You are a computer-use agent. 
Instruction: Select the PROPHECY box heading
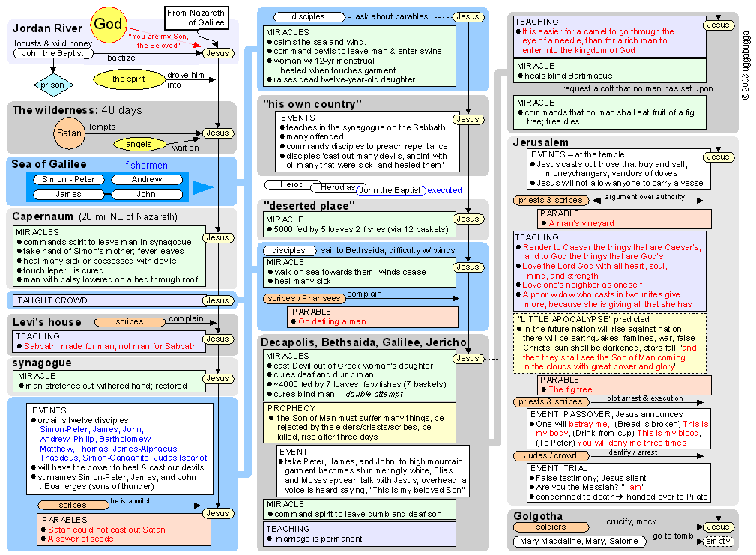(x=291, y=408)
